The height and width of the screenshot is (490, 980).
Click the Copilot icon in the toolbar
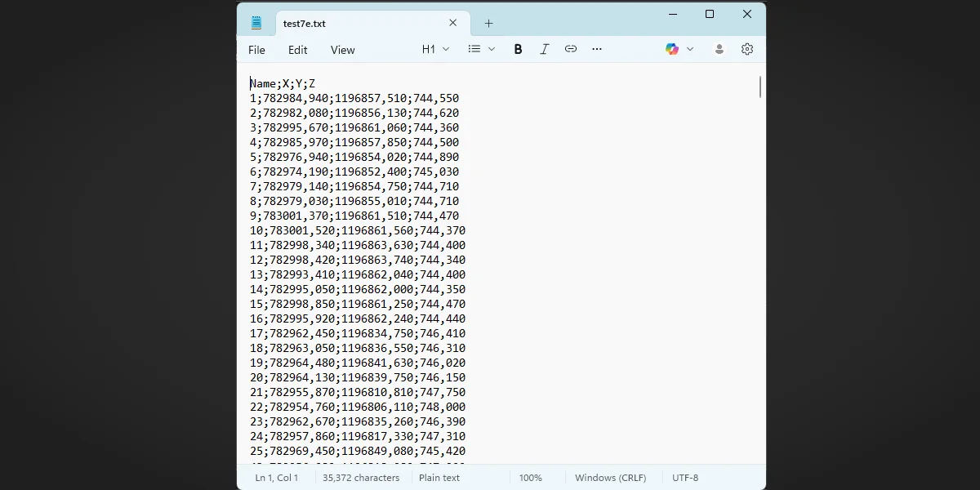(672, 49)
